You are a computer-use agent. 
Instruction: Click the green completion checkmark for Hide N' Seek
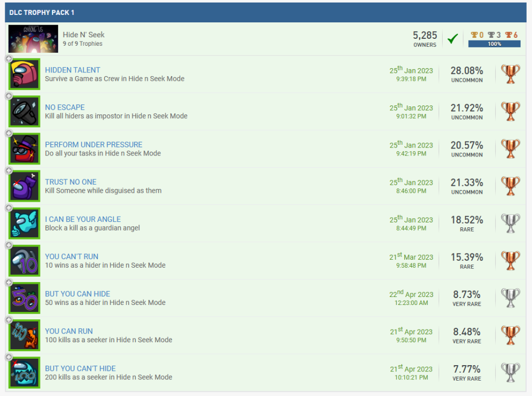[453, 39]
